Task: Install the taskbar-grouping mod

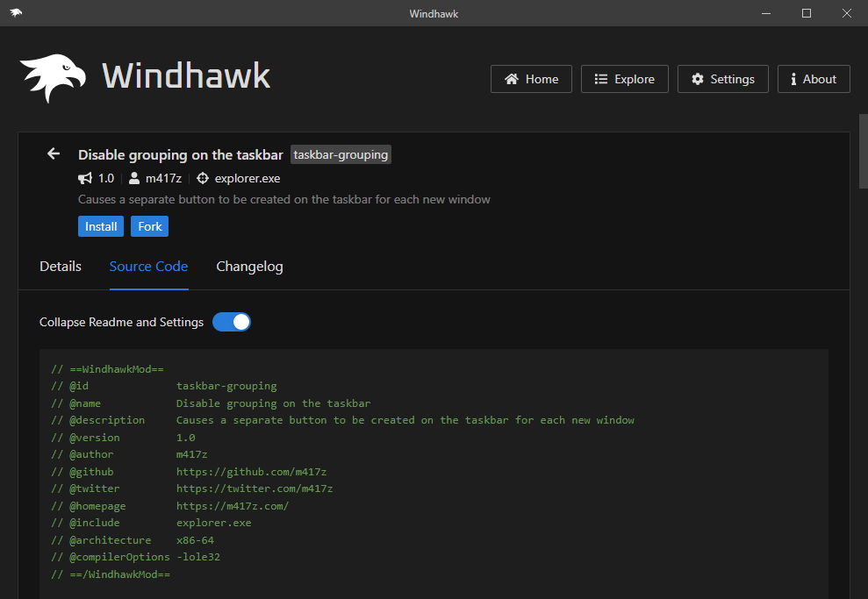Action: [x=101, y=226]
